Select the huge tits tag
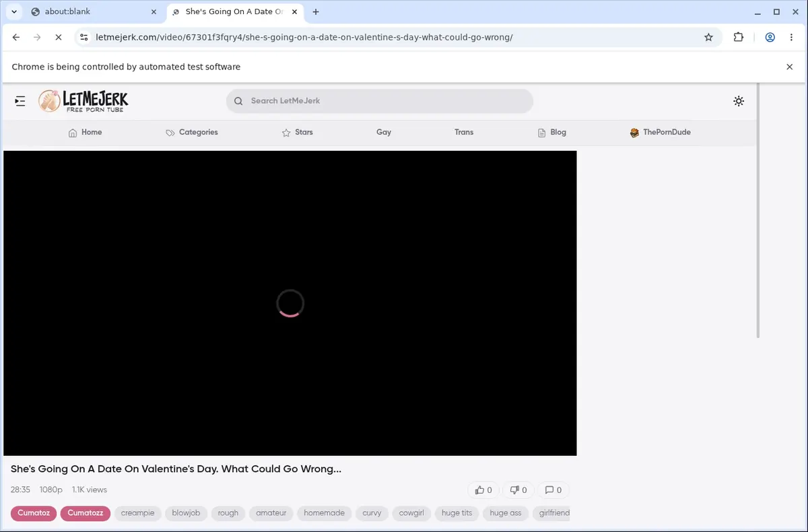 click(457, 513)
